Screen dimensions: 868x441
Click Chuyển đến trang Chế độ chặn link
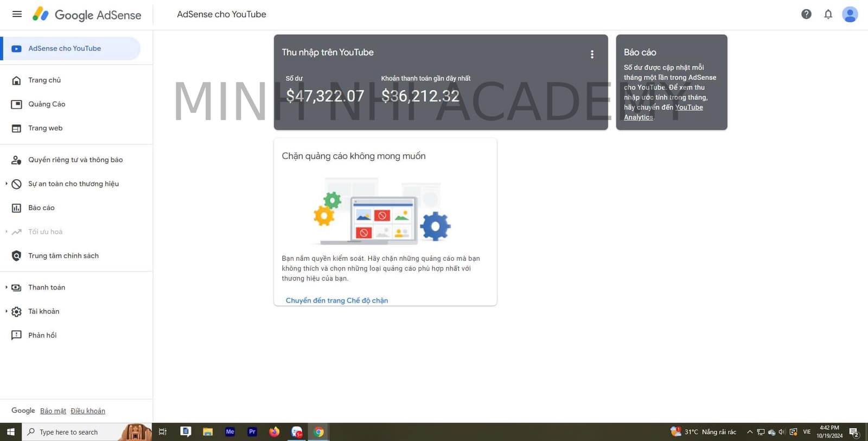tap(337, 300)
